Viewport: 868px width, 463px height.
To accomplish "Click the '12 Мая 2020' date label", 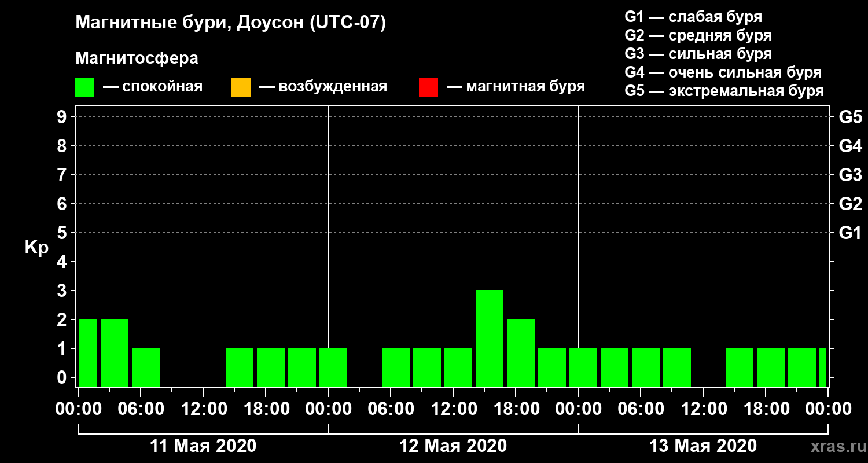I will pos(453,446).
